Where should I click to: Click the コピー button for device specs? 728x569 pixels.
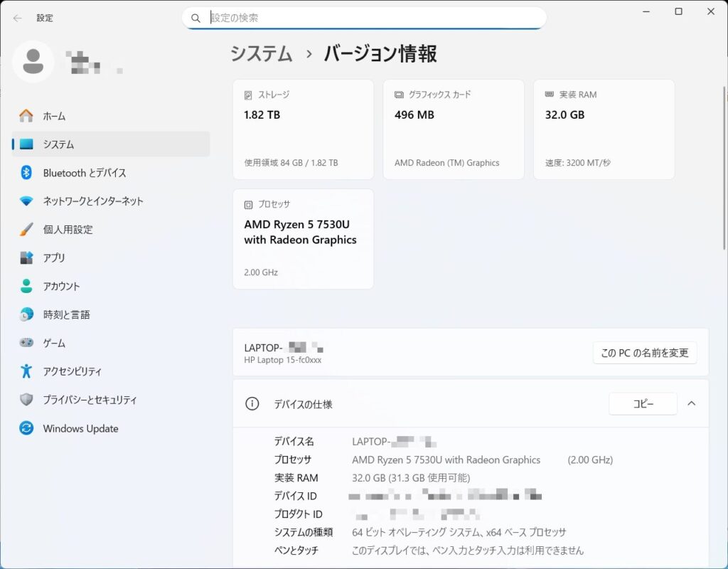[643, 404]
